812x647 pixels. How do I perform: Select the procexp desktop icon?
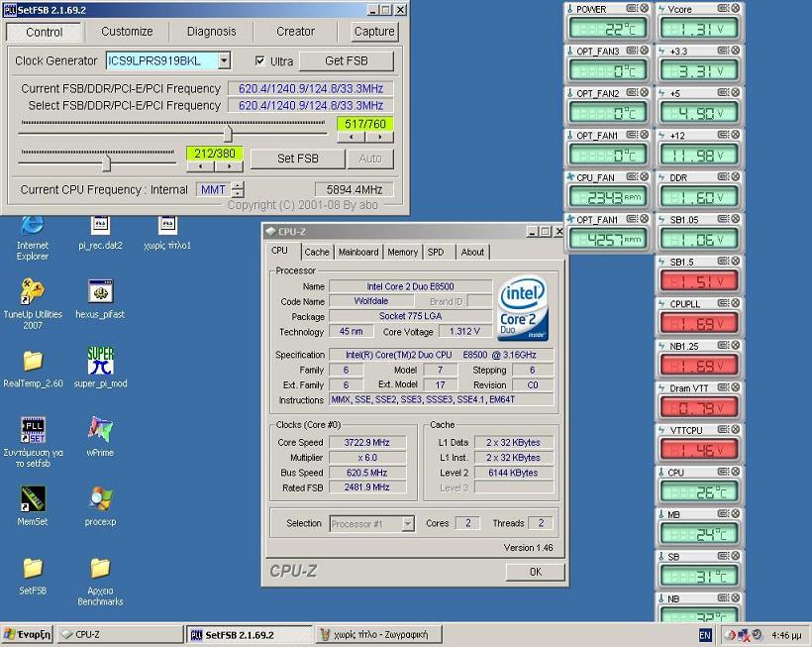[100, 498]
